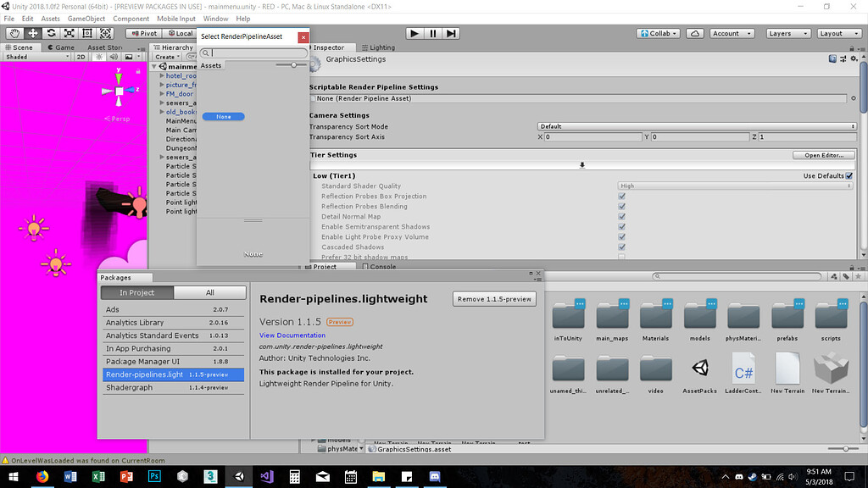Expand the hotel_room hierarchy item
The width and height of the screenshot is (868, 488).
point(162,75)
